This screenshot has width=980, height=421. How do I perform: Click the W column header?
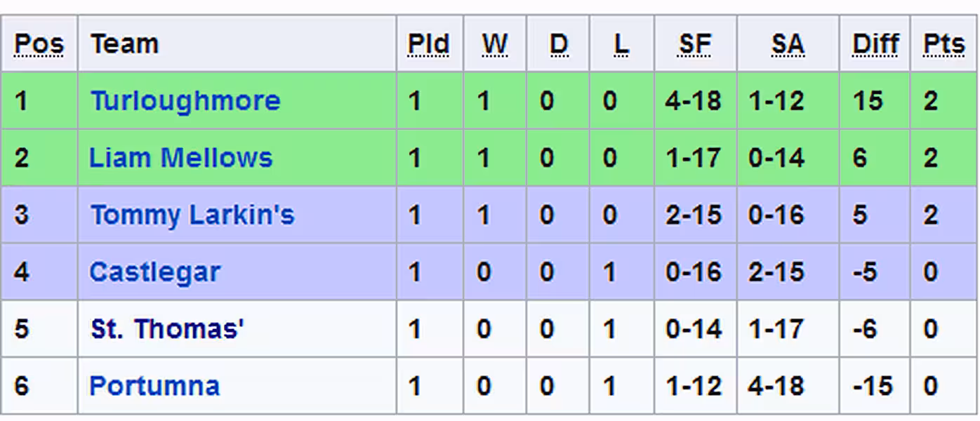(x=495, y=44)
